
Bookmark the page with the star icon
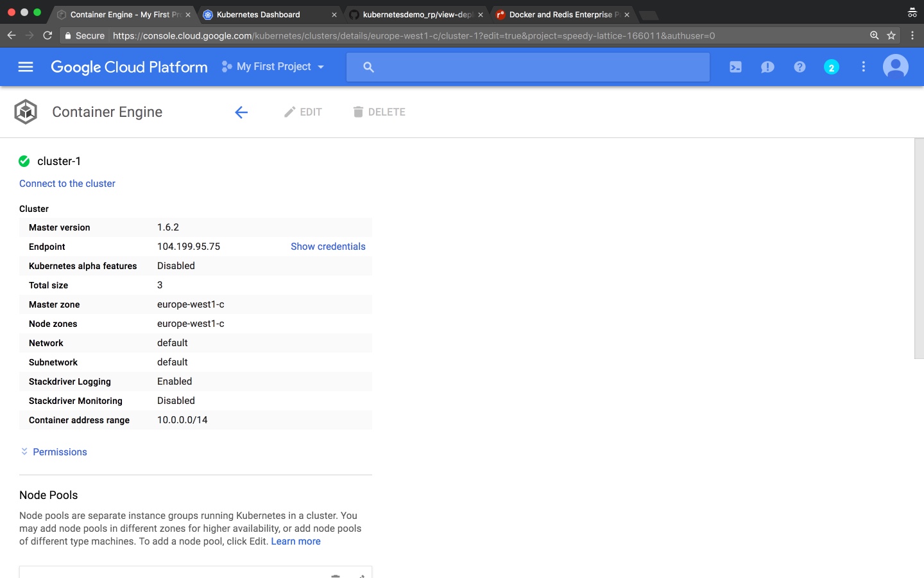tap(891, 35)
